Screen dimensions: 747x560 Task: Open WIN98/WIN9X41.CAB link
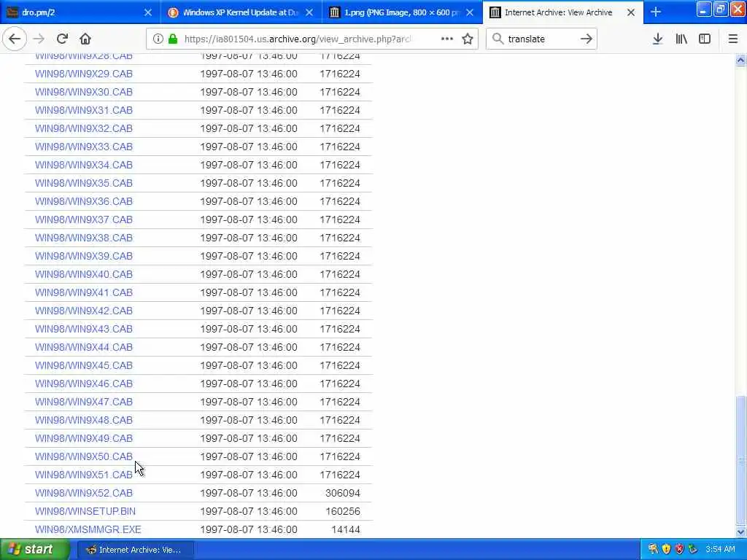click(x=83, y=292)
